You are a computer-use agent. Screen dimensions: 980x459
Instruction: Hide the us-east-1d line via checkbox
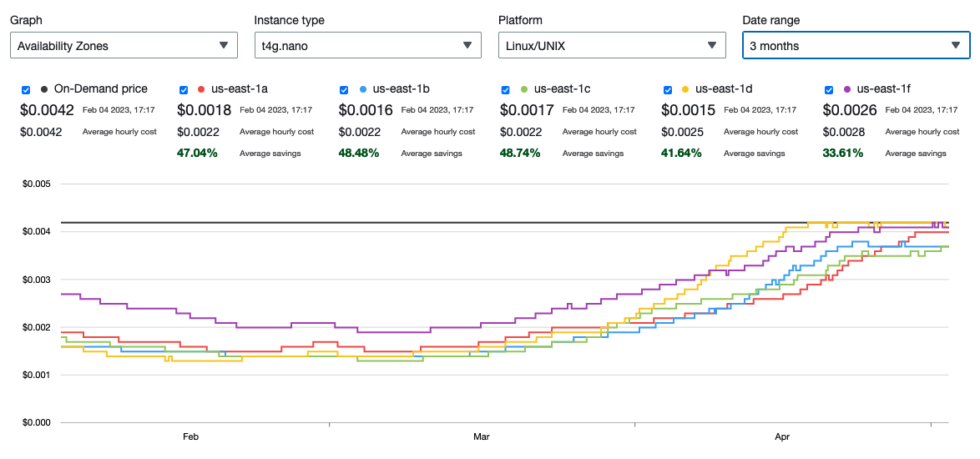[x=667, y=90]
